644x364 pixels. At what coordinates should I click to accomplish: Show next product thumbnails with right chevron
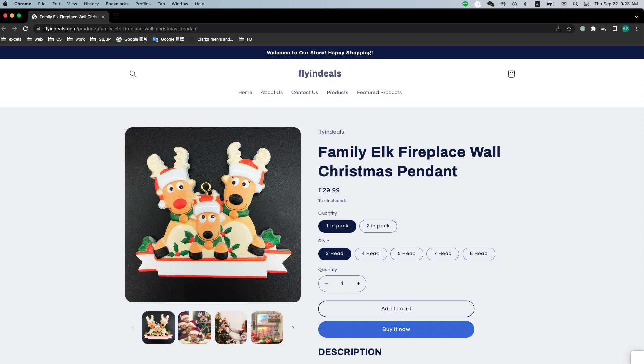(293, 328)
